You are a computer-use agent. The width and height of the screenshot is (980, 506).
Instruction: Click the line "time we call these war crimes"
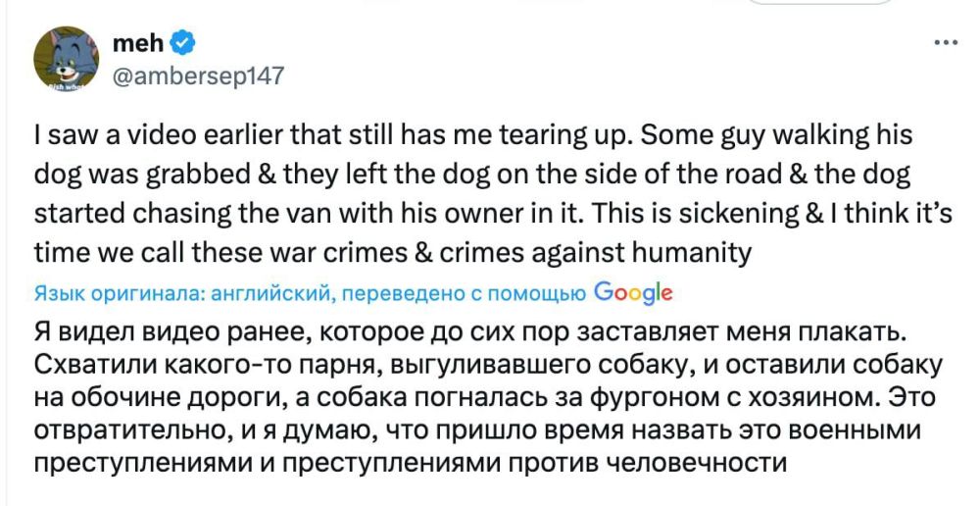(x=392, y=253)
